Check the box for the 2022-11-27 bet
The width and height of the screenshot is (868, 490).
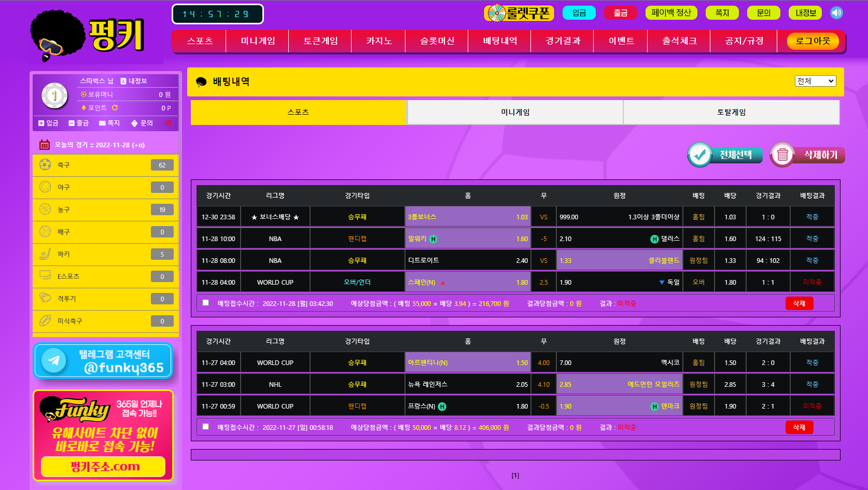coord(206,427)
